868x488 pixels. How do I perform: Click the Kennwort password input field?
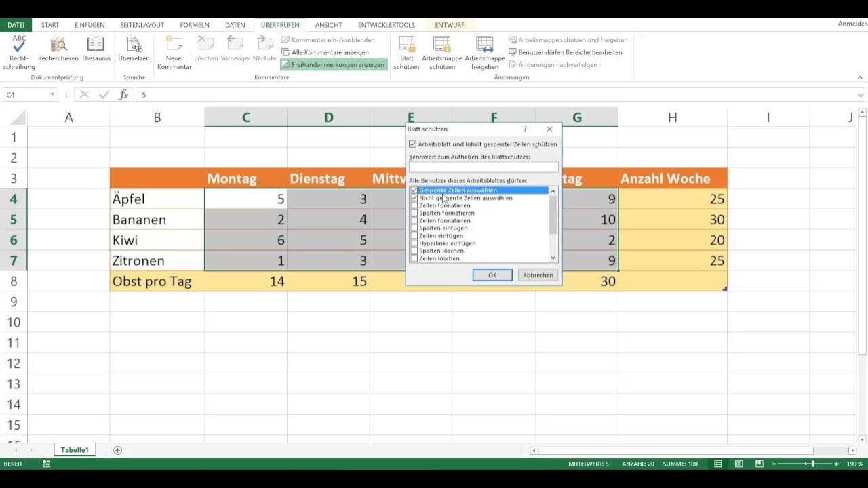484,167
